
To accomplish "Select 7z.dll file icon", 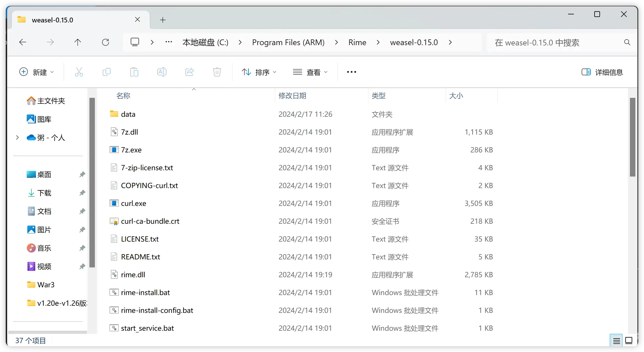I will coord(114,132).
